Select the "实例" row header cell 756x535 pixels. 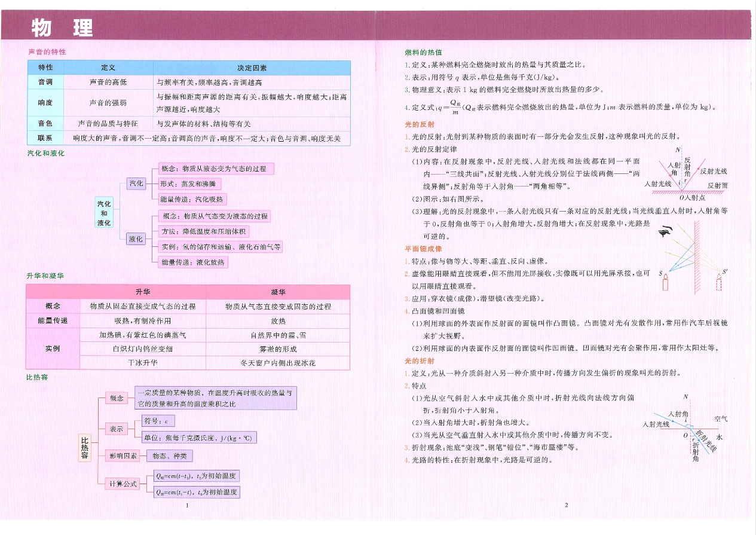pyautogui.click(x=53, y=348)
